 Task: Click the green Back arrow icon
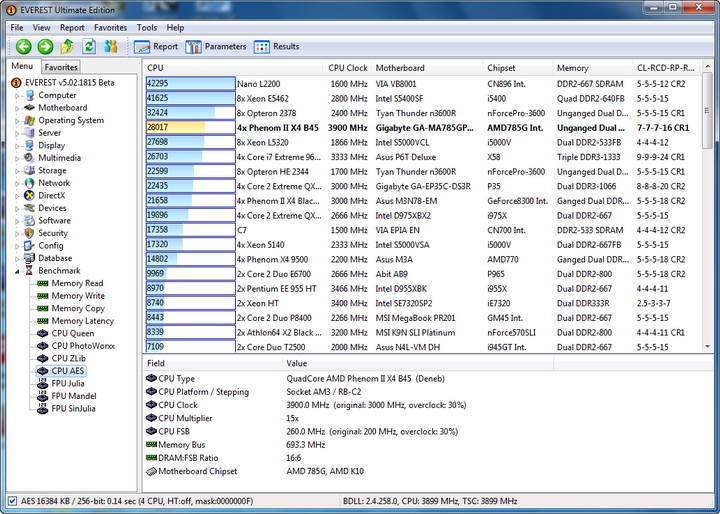click(24, 46)
